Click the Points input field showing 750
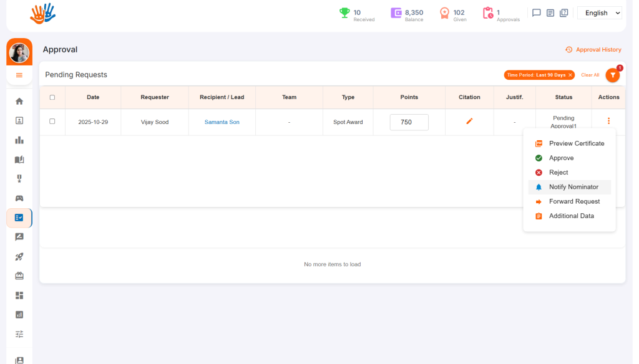 [x=409, y=122]
